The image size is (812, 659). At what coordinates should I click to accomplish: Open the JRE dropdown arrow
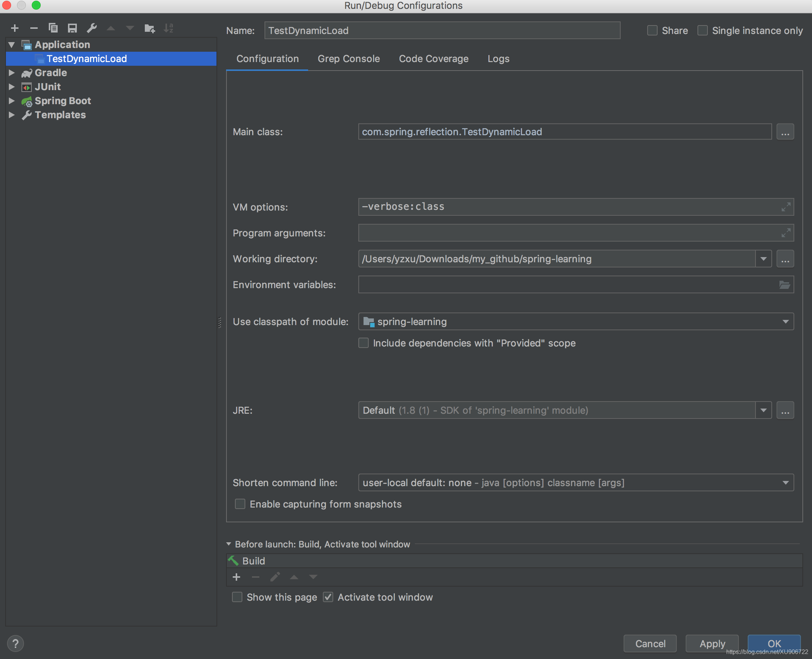coord(763,410)
